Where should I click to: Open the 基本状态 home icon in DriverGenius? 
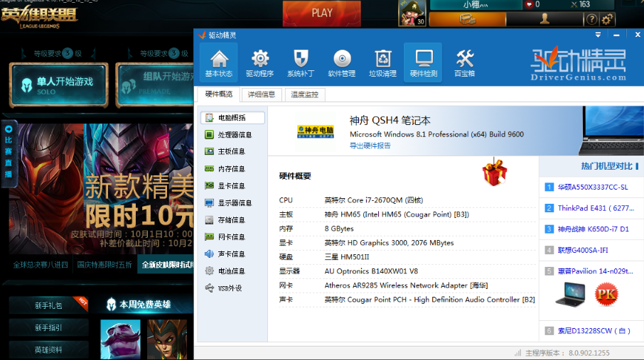(x=219, y=62)
